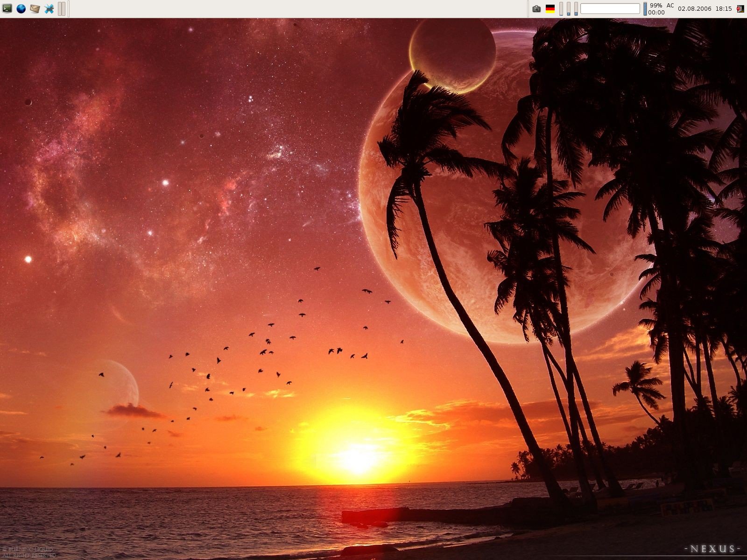This screenshot has width=747, height=560.
Task: Click inside the white command input box
Action: [x=610, y=8]
